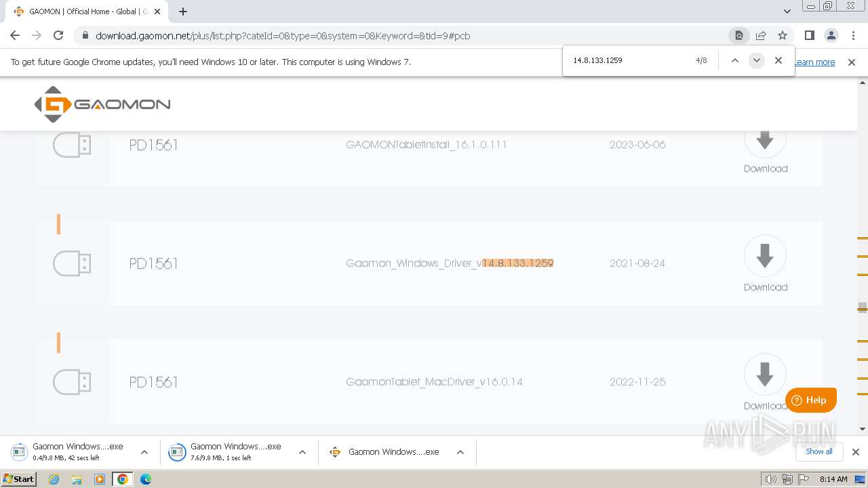Click the date 2021-08-24
868x488 pixels.
[x=637, y=263]
